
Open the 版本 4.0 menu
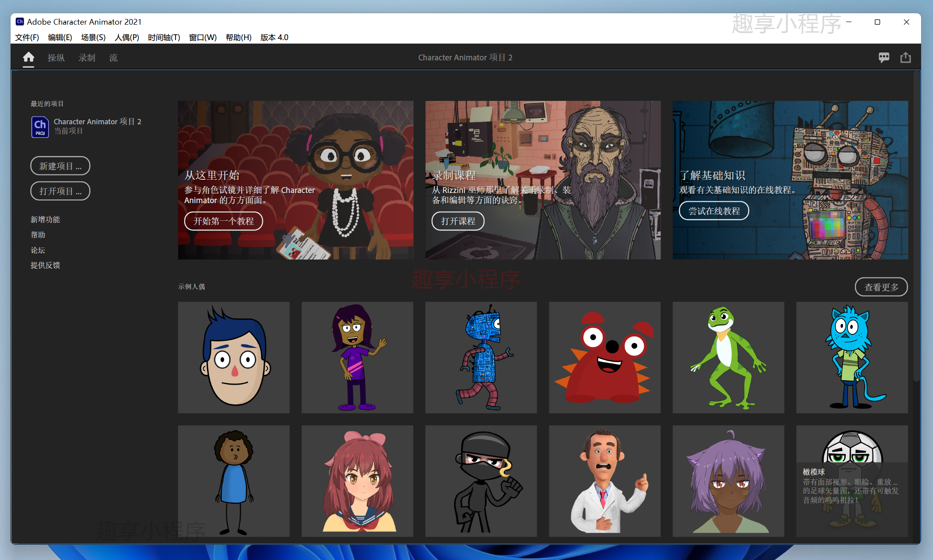(274, 37)
